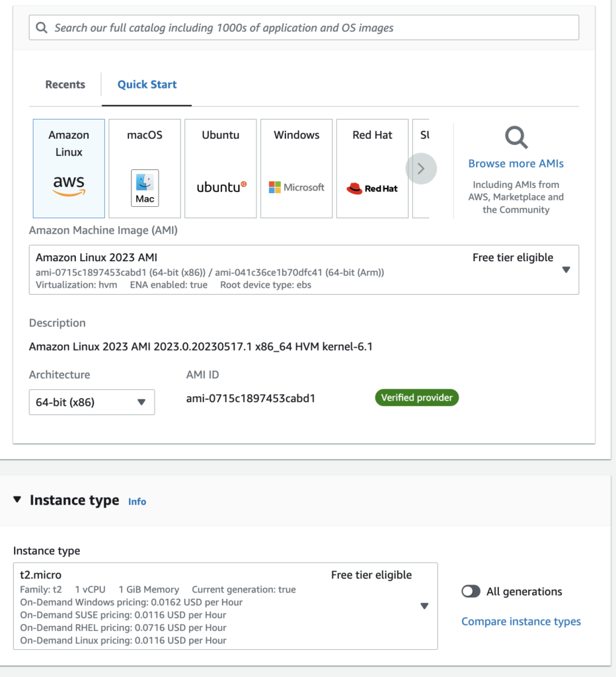Click the Browse more AMIs link
The width and height of the screenshot is (616, 677).
coord(516,163)
